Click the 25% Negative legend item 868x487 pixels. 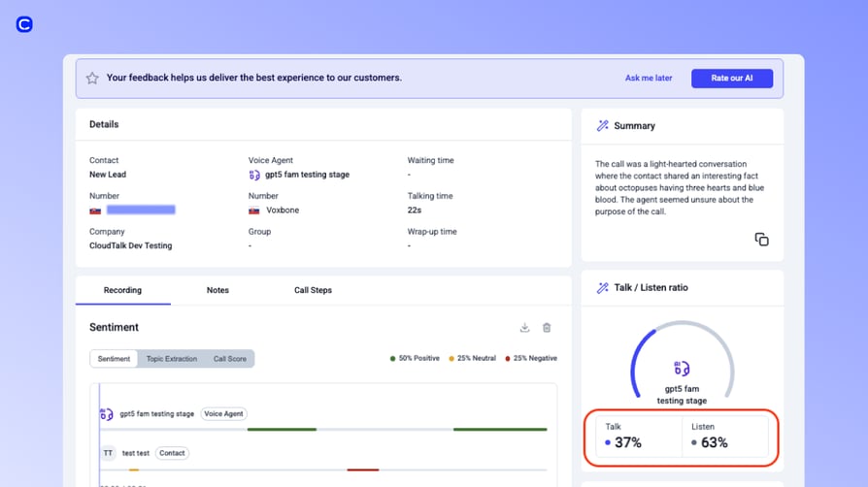pyautogui.click(x=531, y=359)
